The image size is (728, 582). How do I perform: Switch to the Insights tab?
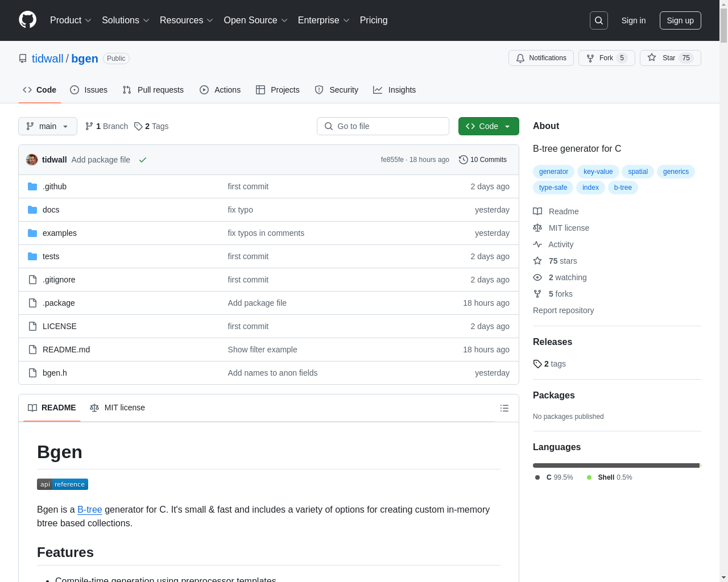(395, 90)
